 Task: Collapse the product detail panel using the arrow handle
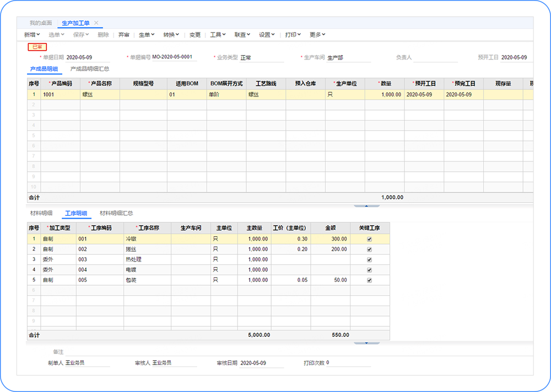[366, 205]
